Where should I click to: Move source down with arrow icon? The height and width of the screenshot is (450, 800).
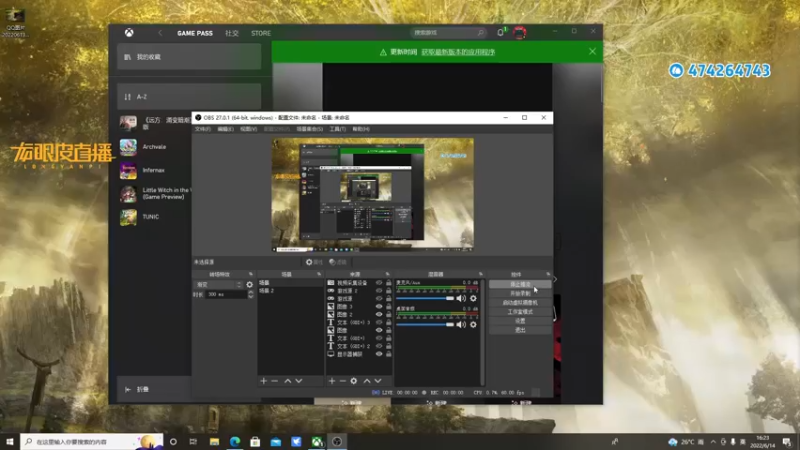[x=378, y=381]
